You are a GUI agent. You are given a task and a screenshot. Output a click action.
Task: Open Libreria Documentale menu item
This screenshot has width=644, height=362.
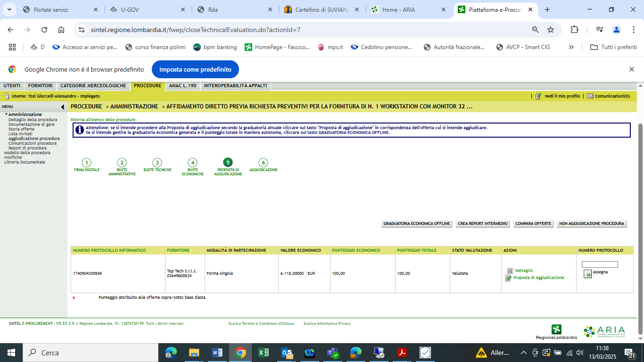(25, 162)
